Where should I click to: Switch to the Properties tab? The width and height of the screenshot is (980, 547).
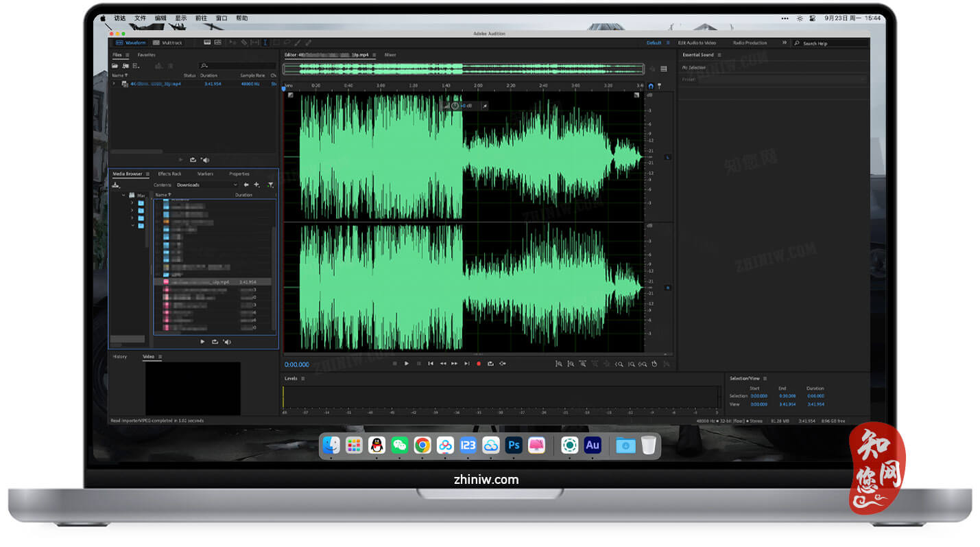point(239,174)
